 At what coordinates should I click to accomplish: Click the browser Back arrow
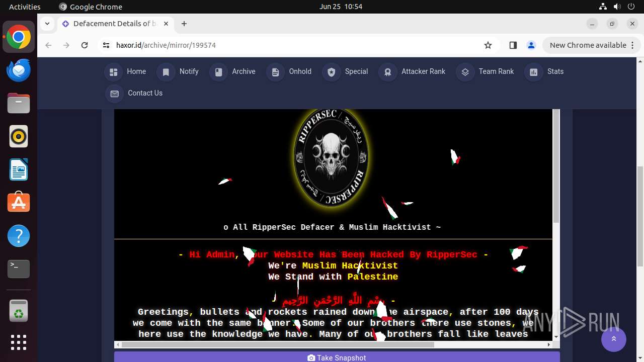48,45
